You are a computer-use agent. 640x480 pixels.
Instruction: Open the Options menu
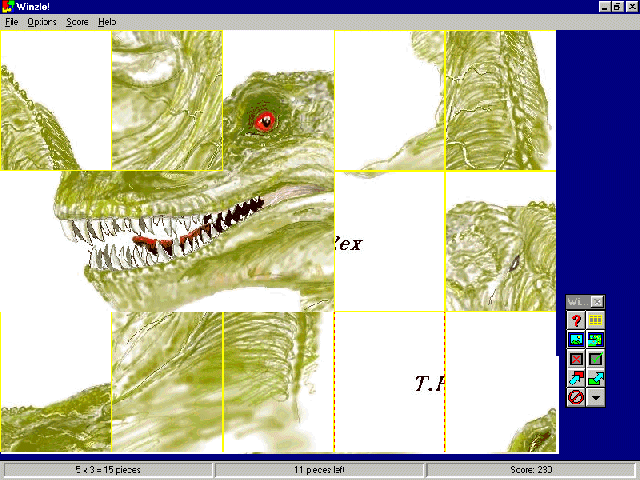coord(42,22)
